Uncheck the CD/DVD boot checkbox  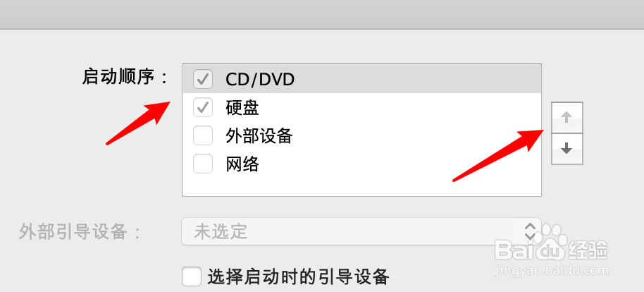pyautogui.click(x=203, y=79)
